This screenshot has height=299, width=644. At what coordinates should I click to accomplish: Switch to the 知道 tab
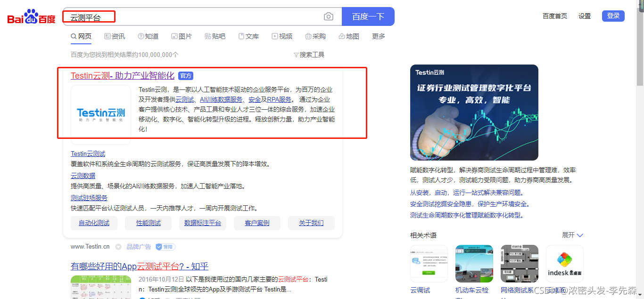[x=148, y=36]
